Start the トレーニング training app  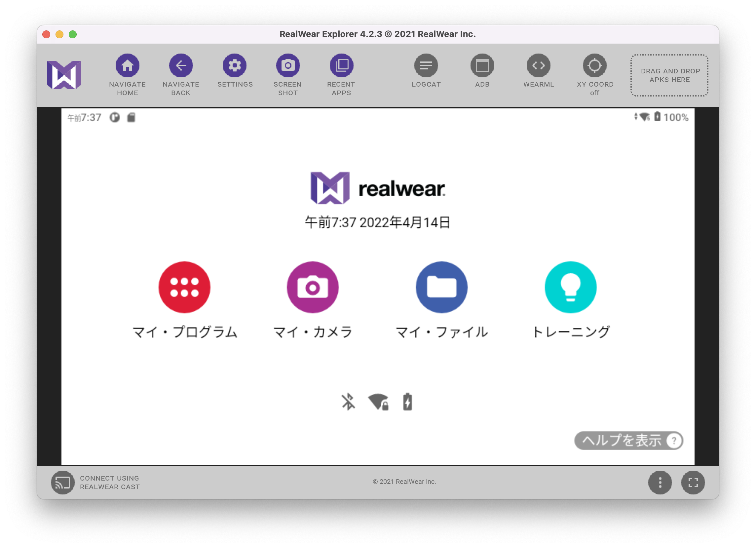[570, 287]
